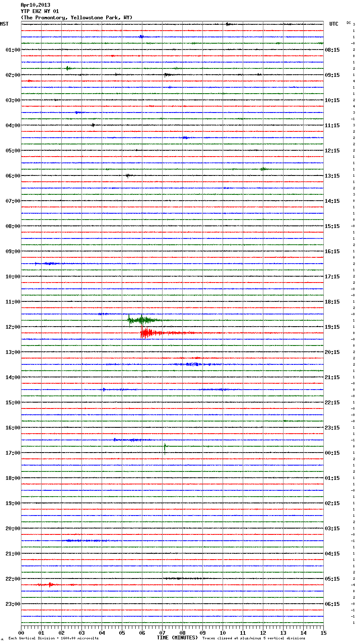This screenshot has height=644, width=357.
Task: Click the 00:15 UTC row label
Action: click(332, 453)
